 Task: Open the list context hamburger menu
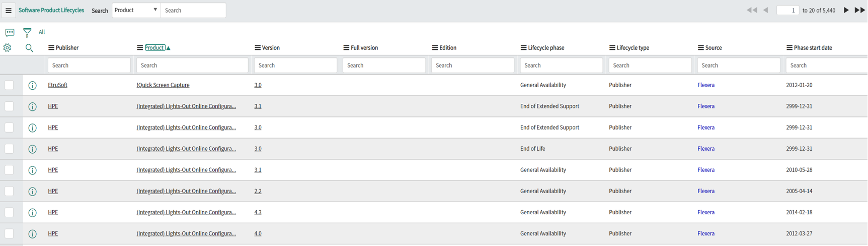(x=9, y=11)
